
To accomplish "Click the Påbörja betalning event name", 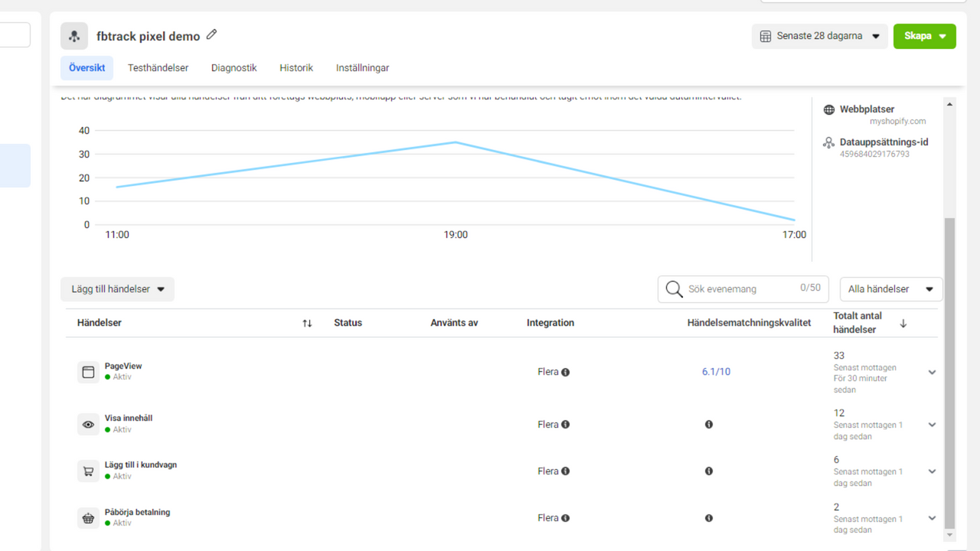I will point(137,512).
